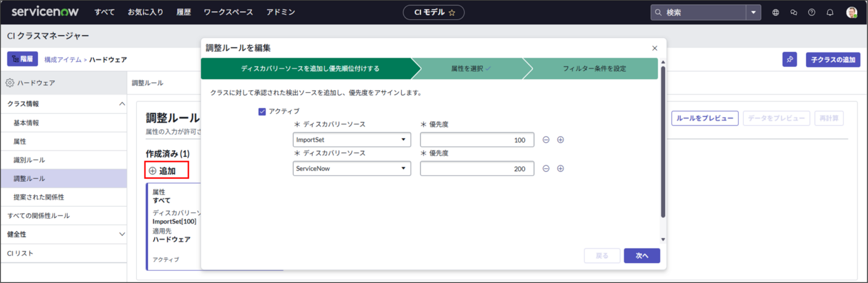This screenshot has height=283, width=868.
Task: Open the user profile avatar
Action: [x=852, y=12]
